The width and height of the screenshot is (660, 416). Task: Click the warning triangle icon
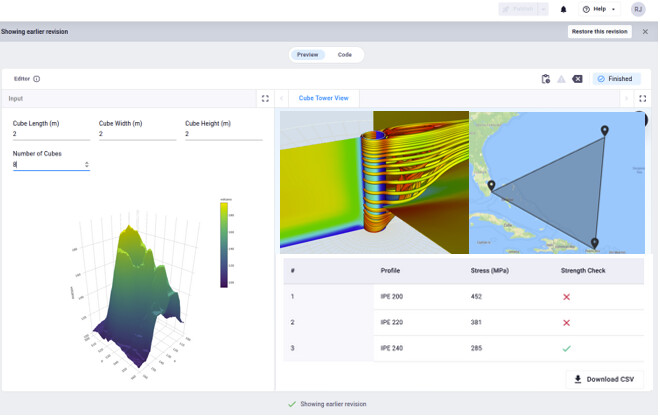(x=561, y=79)
